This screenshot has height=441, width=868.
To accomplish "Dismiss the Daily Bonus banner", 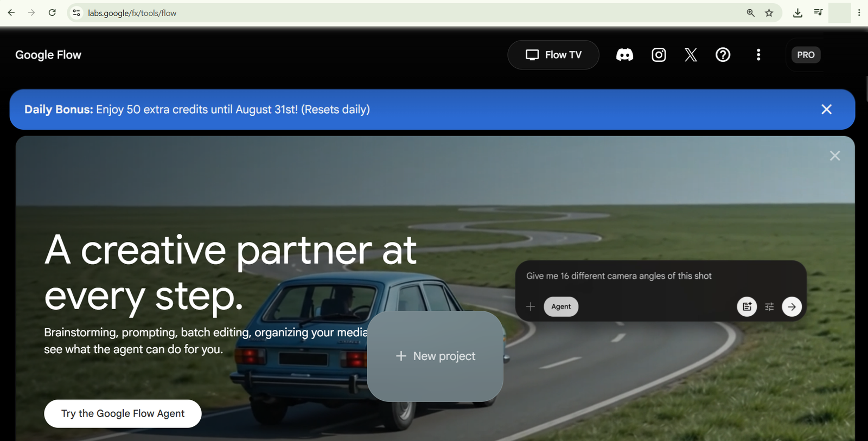I will point(826,110).
